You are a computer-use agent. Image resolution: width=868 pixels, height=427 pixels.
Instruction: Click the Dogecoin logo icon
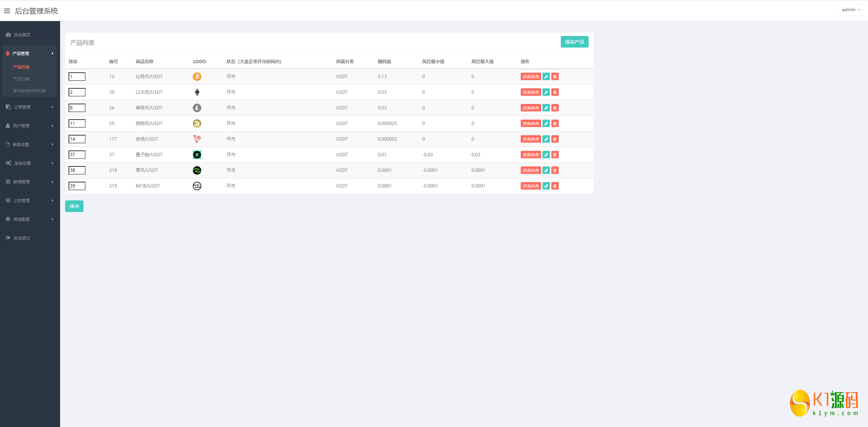pos(197,123)
